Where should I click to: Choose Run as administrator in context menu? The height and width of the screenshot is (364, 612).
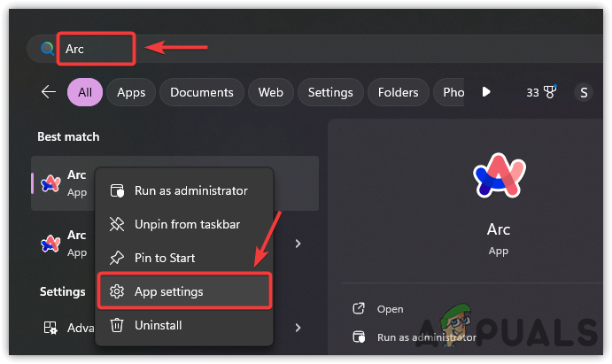[184, 190]
